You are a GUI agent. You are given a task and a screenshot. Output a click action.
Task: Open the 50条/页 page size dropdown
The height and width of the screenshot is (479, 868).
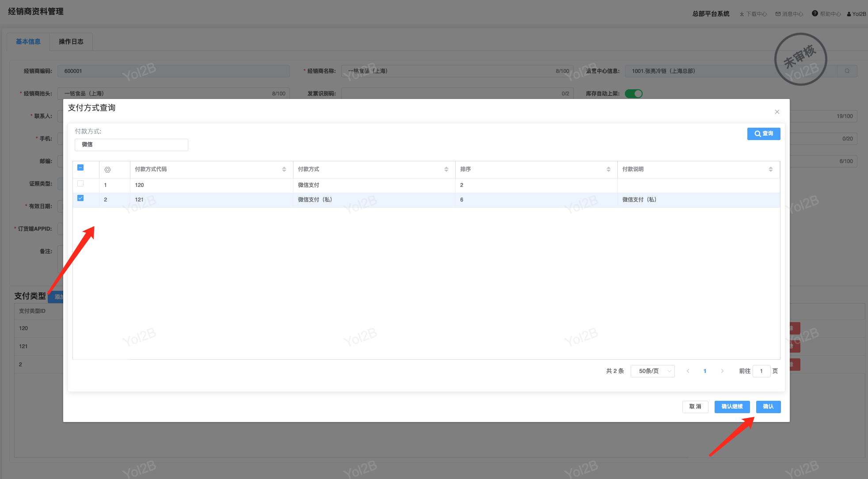pos(652,371)
